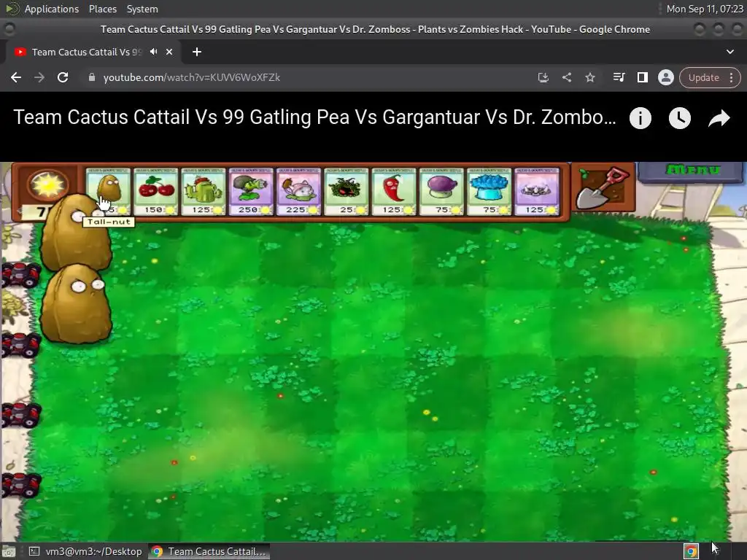Switch to vm3@vm3 terminal taskbar item
This screenshot has width=747, height=560.
[86, 551]
